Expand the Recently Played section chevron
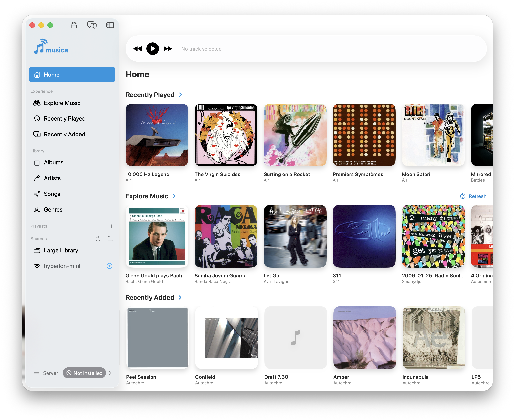 coord(180,95)
